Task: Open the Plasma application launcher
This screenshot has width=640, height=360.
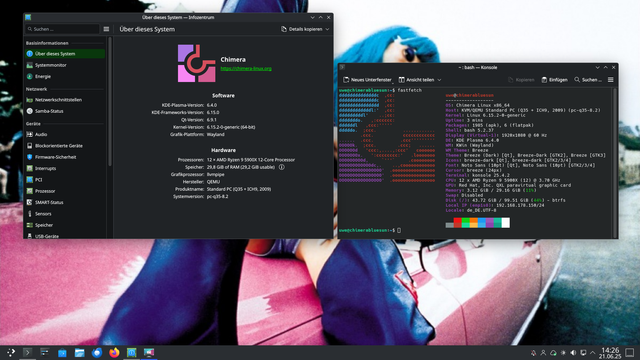Action: (11, 352)
